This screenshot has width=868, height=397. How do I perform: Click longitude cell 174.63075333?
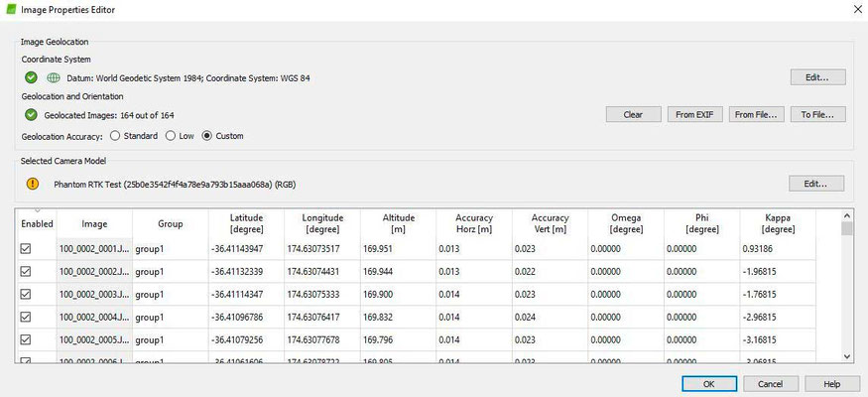[x=322, y=295]
